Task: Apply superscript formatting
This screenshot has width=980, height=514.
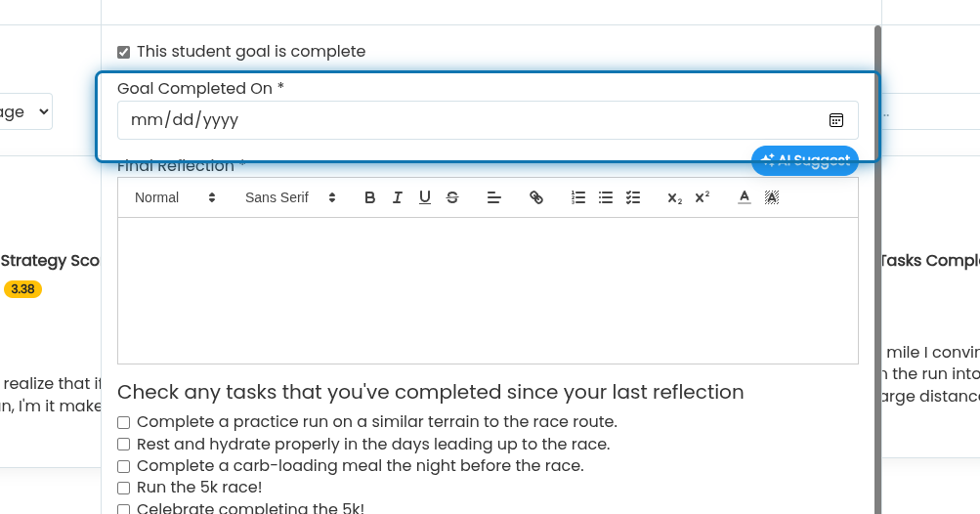Action: pos(702,197)
